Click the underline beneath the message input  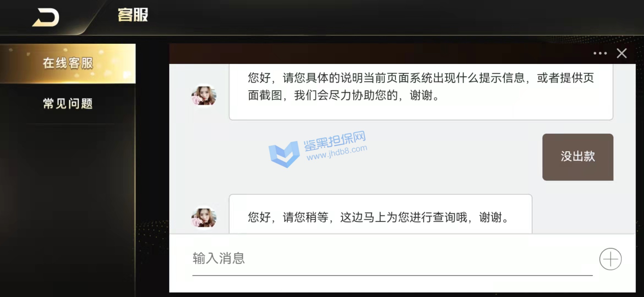(x=392, y=275)
